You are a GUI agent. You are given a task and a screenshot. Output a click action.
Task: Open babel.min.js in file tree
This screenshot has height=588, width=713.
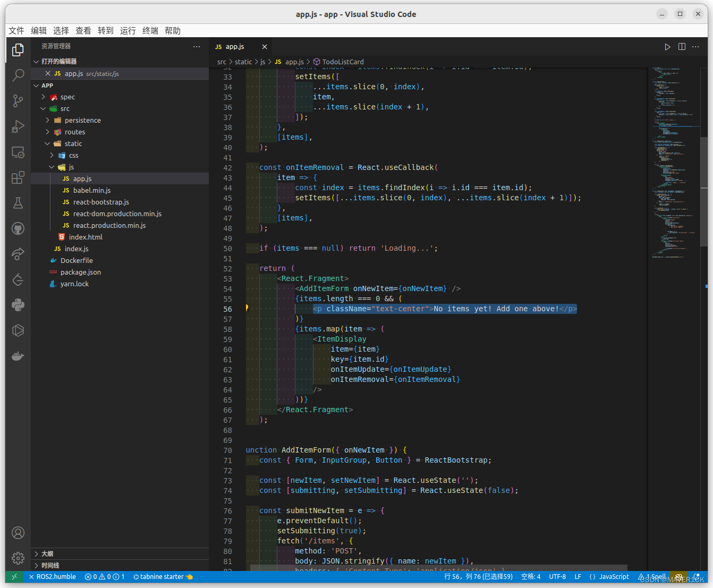coord(120,191)
